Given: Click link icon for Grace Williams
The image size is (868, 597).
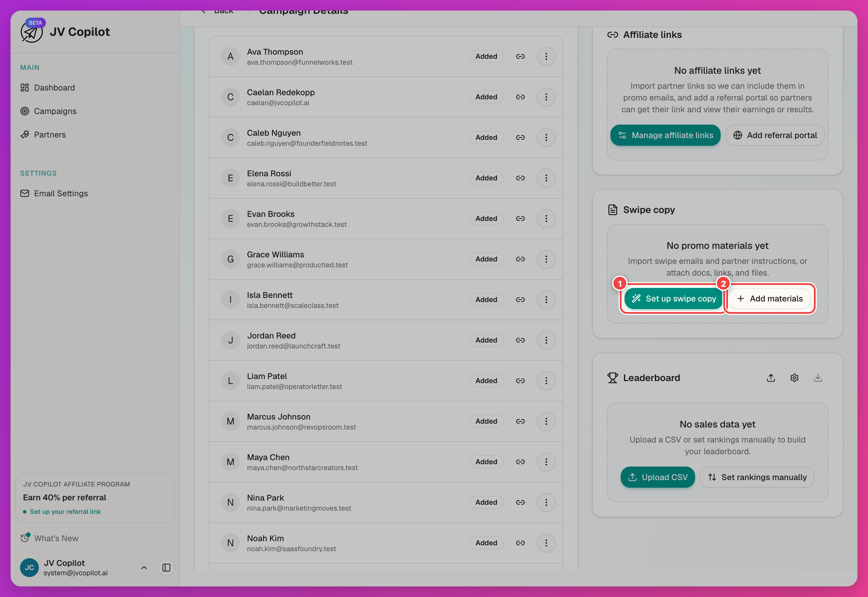Looking at the screenshot, I should tap(520, 259).
